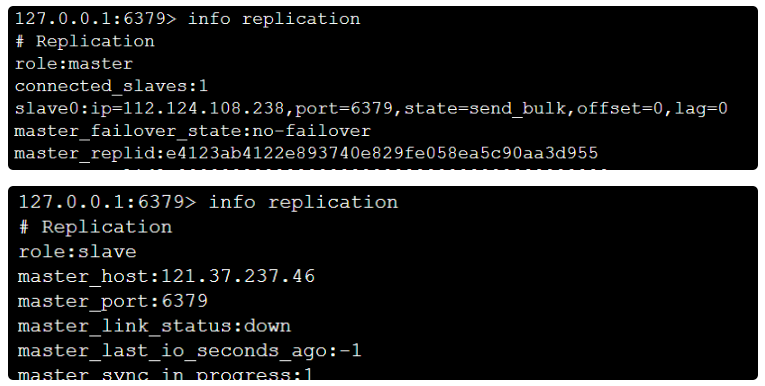Screen dimensions: 765x386
Task: Click 'offset=0' in slave0 line
Action: point(620,108)
